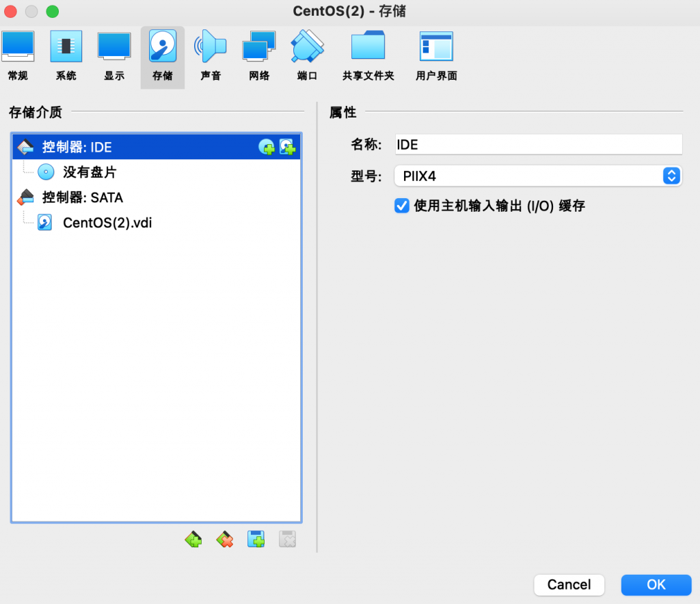Toggle 使用主机输入输出 (I/O) 缓存 checkbox
This screenshot has height=604, width=700.
point(402,206)
